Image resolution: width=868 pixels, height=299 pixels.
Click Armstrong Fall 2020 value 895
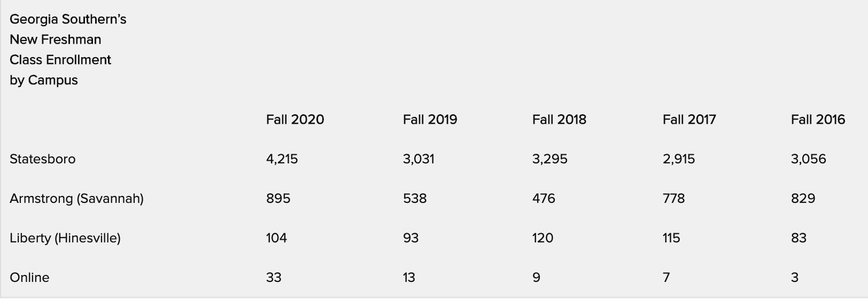click(x=278, y=199)
